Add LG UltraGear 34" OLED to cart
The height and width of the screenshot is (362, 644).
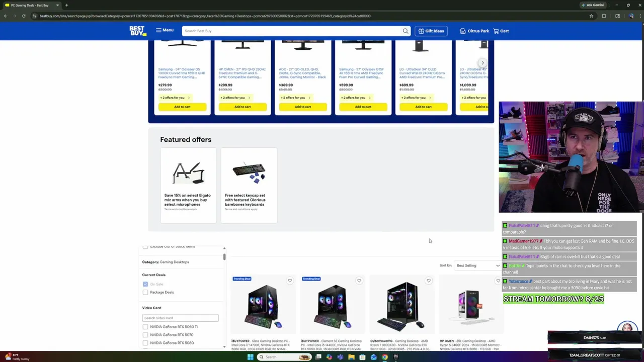point(424,107)
